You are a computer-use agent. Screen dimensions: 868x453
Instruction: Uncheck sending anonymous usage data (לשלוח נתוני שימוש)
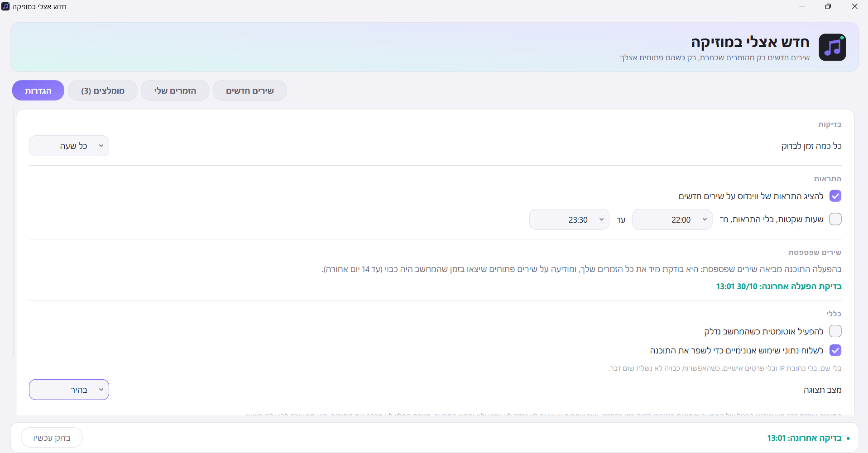(835, 350)
